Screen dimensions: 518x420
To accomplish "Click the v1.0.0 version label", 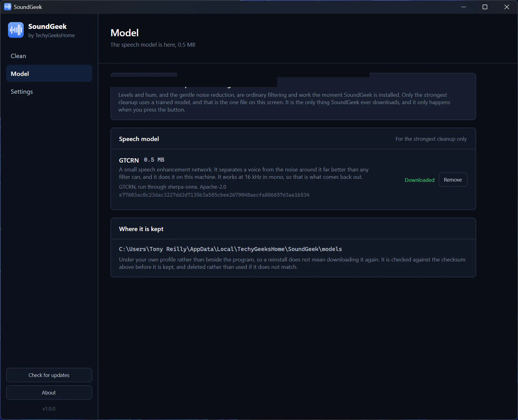I will coord(49,409).
